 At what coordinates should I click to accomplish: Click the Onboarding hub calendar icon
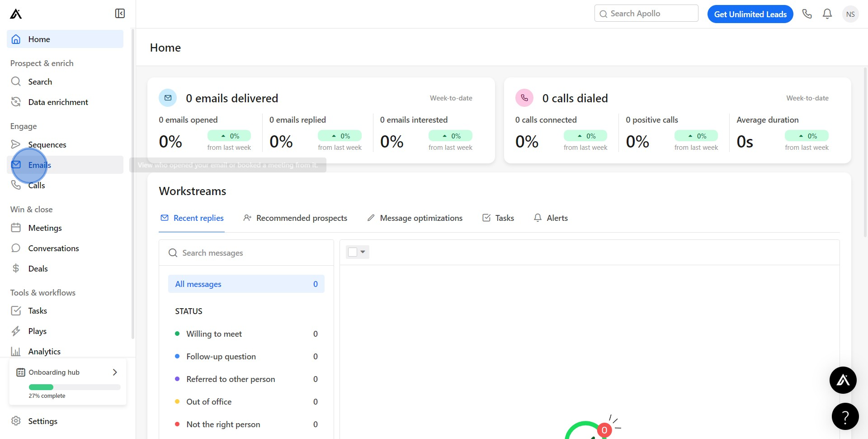21,372
